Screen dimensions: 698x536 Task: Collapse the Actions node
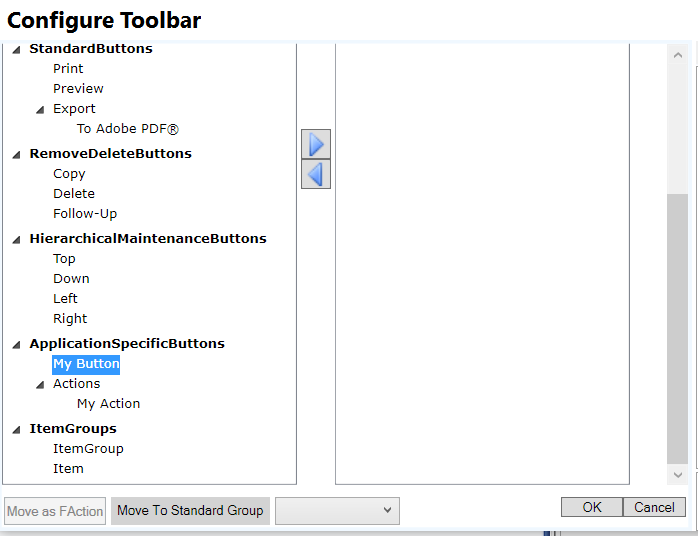(40, 385)
